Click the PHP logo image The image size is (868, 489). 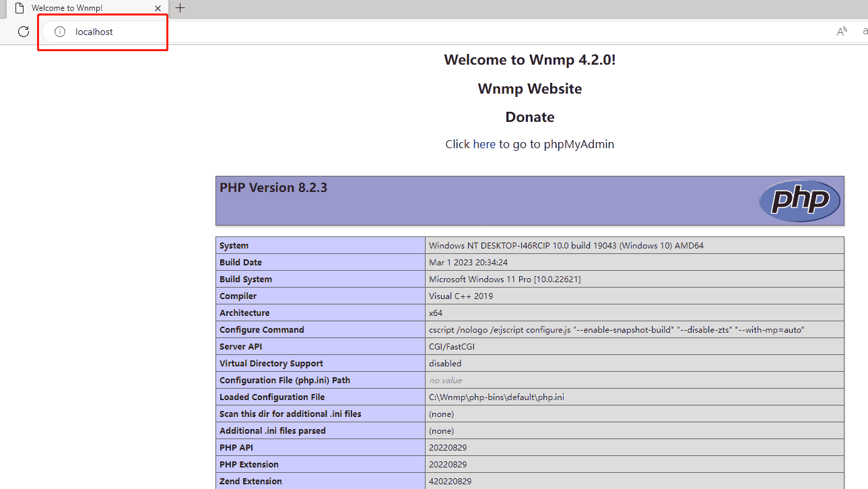[799, 201]
